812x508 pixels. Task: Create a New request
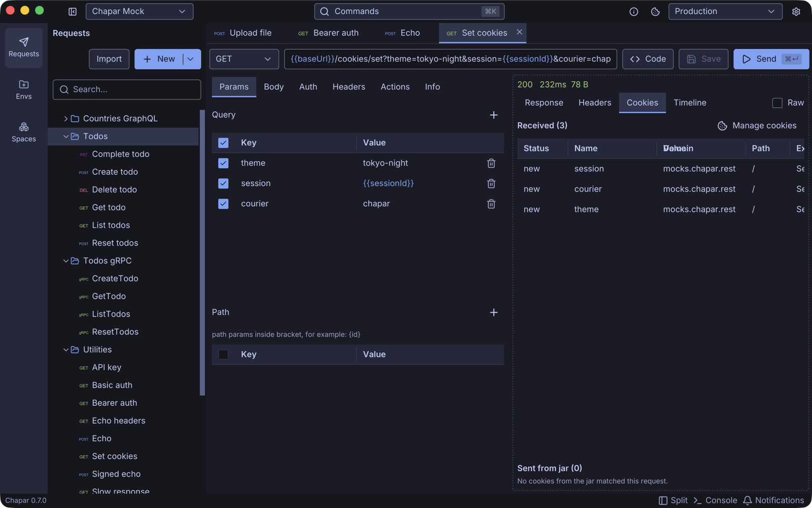point(159,59)
